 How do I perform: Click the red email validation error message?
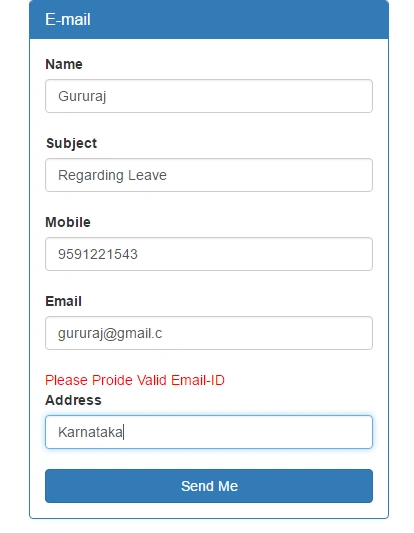(x=135, y=380)
